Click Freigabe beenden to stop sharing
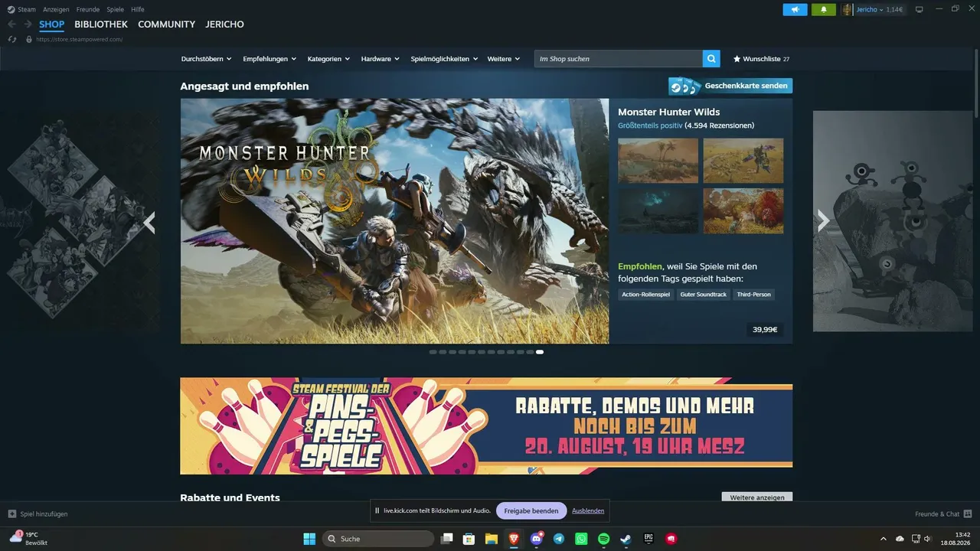980x551 pixels. pos(531,510)
